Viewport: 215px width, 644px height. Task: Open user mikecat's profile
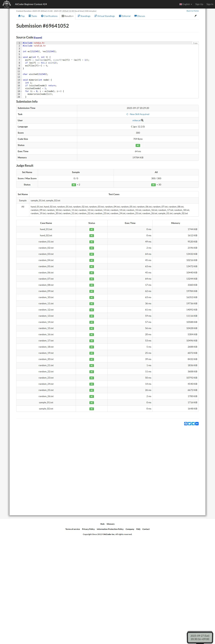[x=136, y=121]
